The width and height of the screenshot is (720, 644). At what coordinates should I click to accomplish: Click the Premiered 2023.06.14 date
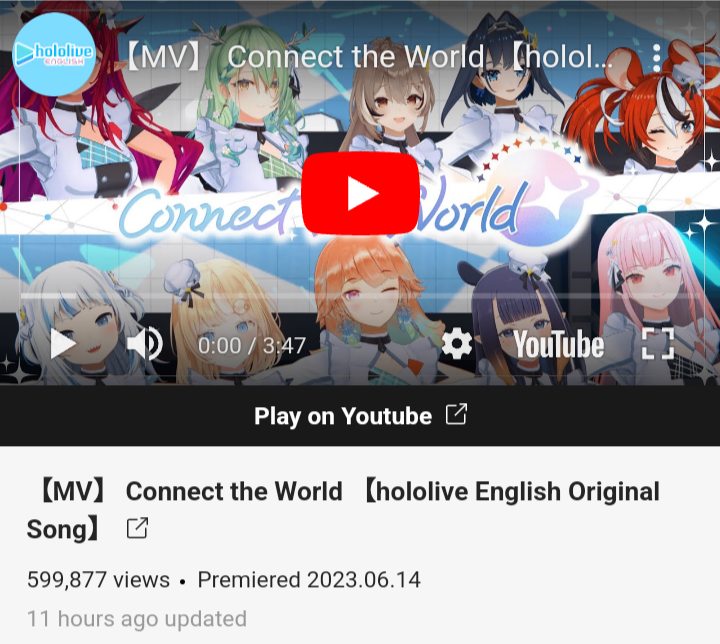click(x=309, y=579)
